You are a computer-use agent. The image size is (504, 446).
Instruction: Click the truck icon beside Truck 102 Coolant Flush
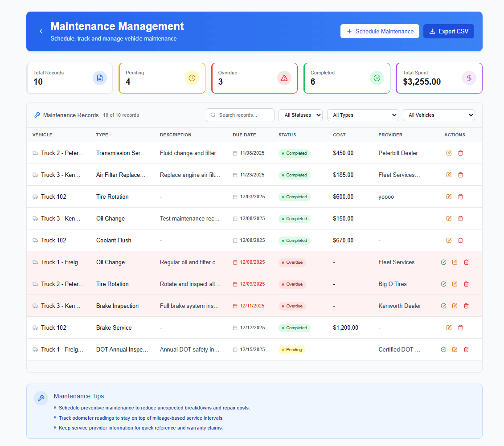[35, 240]
